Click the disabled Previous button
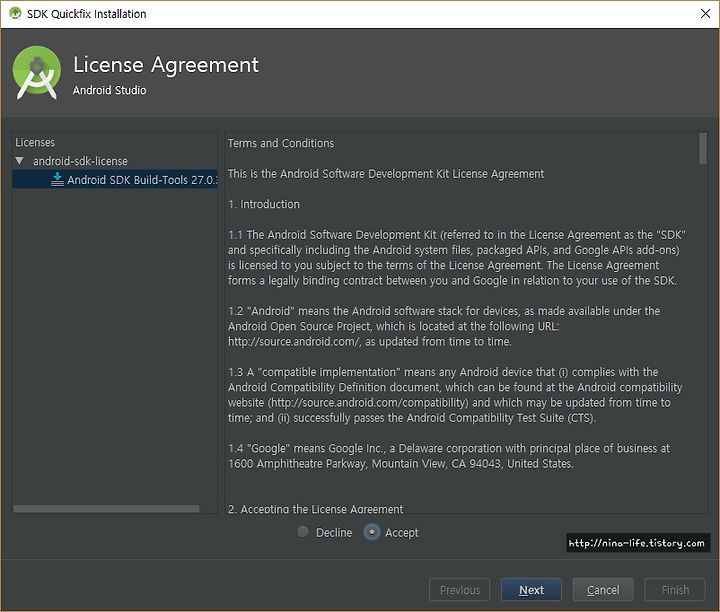Image resolution: width=720 pixels, height=612 pixels. point(460,590)
